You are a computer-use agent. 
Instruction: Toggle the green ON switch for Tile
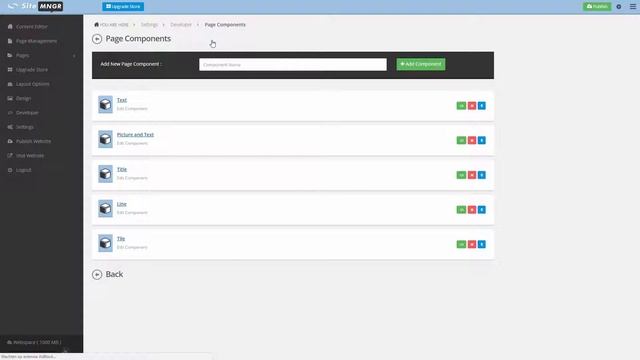coord(461,244)
